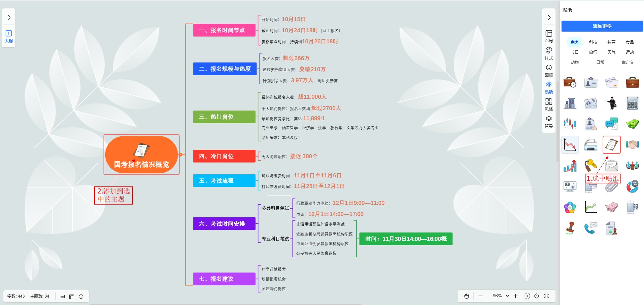
Task: Click the calculator sticker
Action: pyautogui.click(x=632, y=103)
